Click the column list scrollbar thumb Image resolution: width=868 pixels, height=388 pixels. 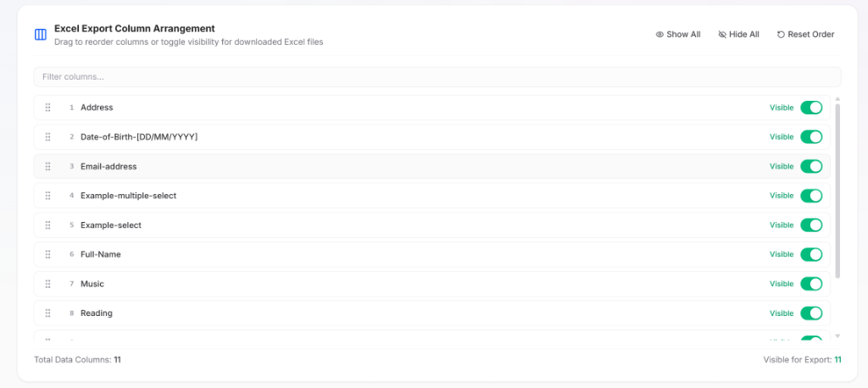(x=837, y=191)
